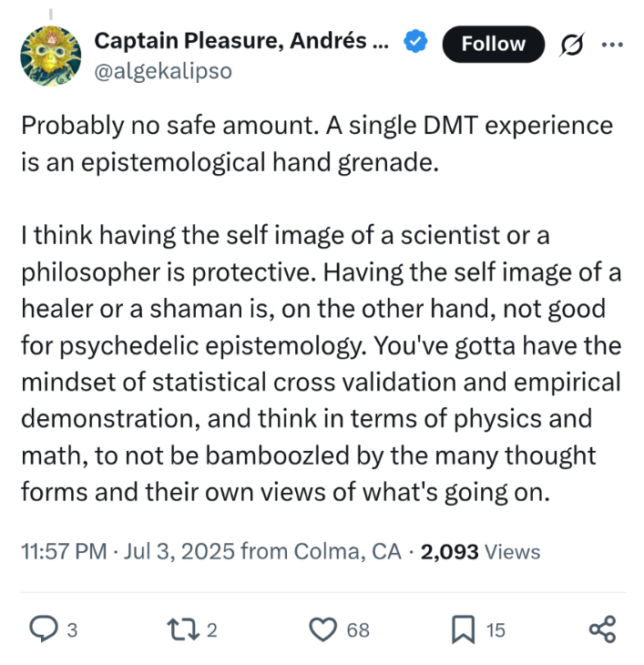Image resolution: width=644 pixels, height=665 pixels.
Task: Bookmark the tweet with the bookmark icon
Action: pos(463,629)
